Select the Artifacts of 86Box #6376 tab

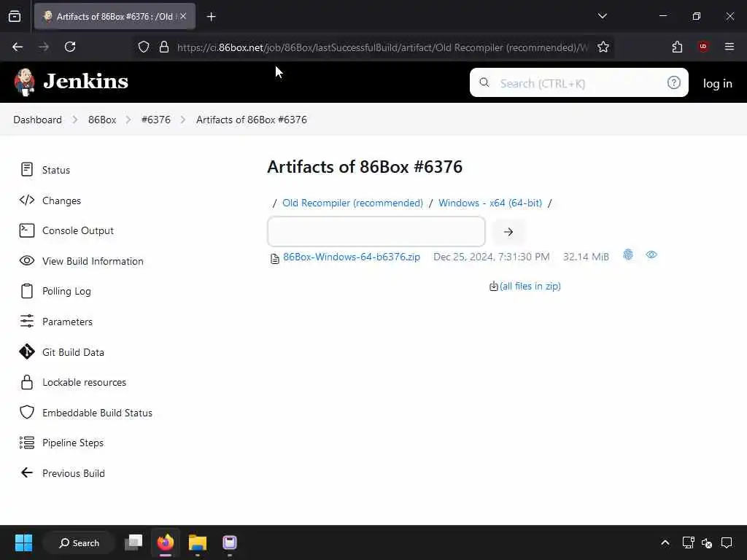(x=115, y=17)
